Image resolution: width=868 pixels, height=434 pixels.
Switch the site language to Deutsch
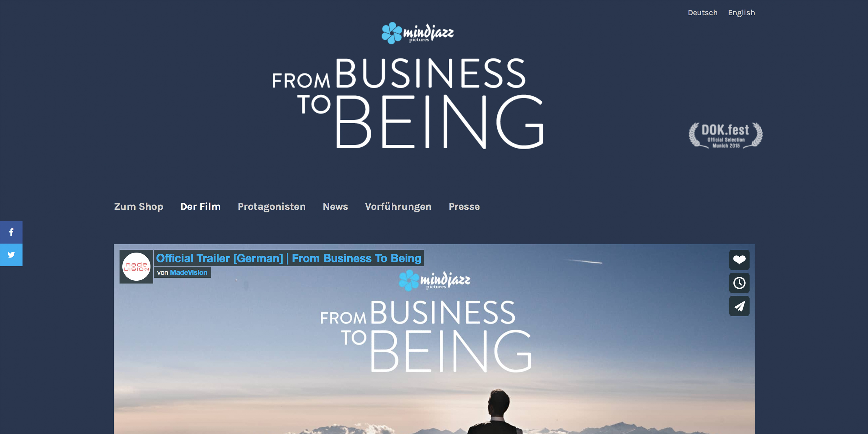(x=703, y=13)
